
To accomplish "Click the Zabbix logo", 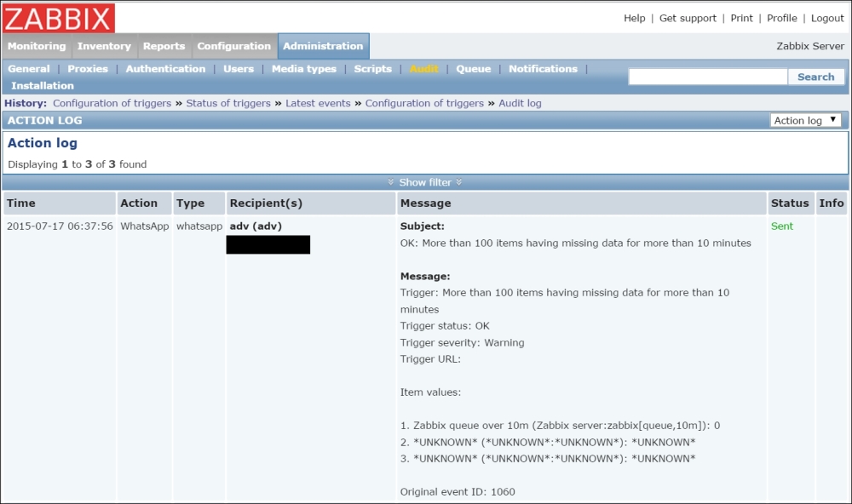I will click(x=59, y=18).
